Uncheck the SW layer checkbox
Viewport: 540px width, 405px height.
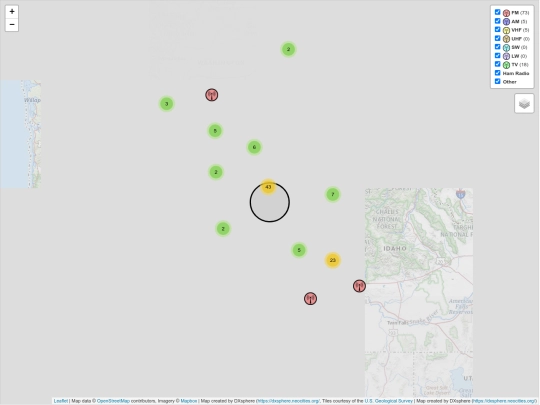coord(497,47)
